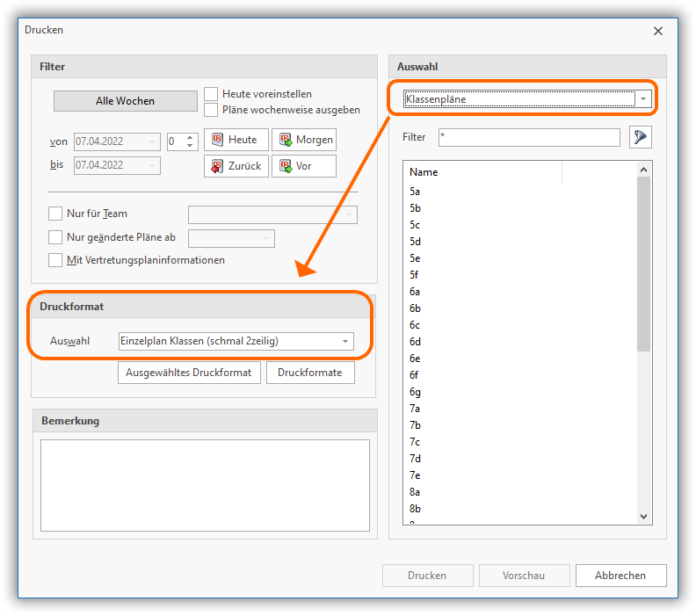696x616 pixels.
Task: Close the Drucken dialog
Action: coord(658,31)
